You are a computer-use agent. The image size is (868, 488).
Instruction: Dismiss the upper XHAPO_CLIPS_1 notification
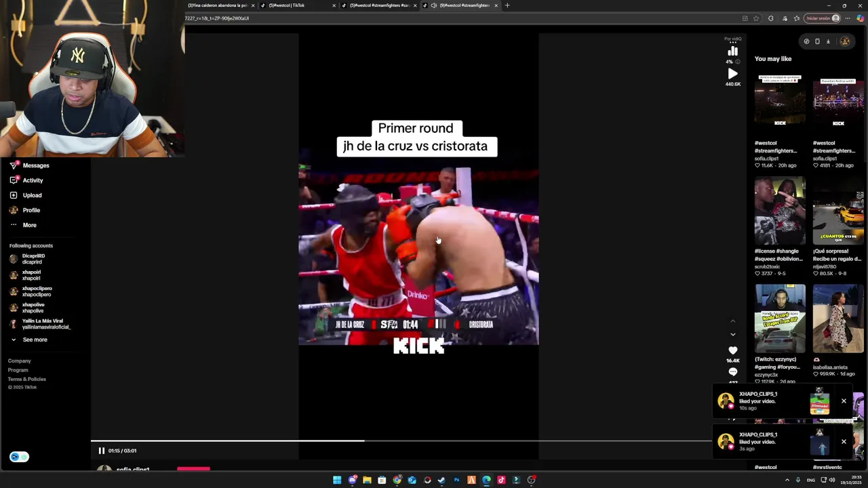(844, 401)
